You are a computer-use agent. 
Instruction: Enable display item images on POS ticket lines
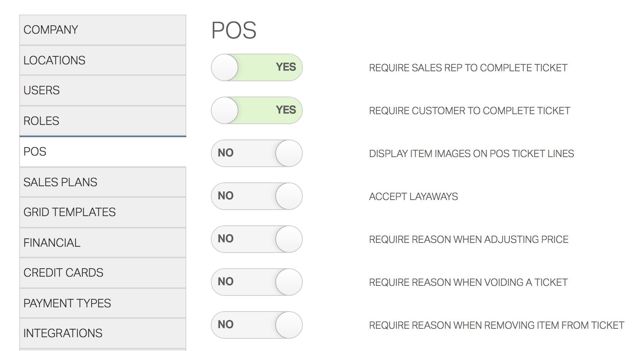[x=256, y=153]
